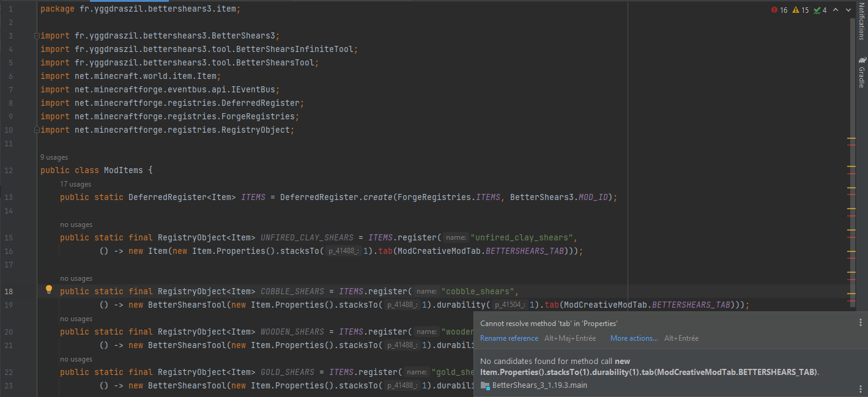Viewport: 868px width, 397px height.
Task: Click the green typos check indicator
Action: pos(820,10)
